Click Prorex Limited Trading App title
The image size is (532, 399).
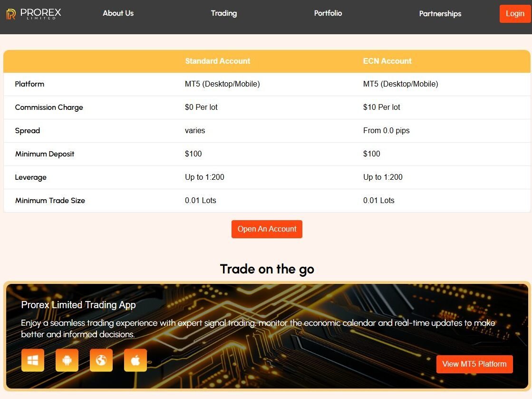point(78,305)
